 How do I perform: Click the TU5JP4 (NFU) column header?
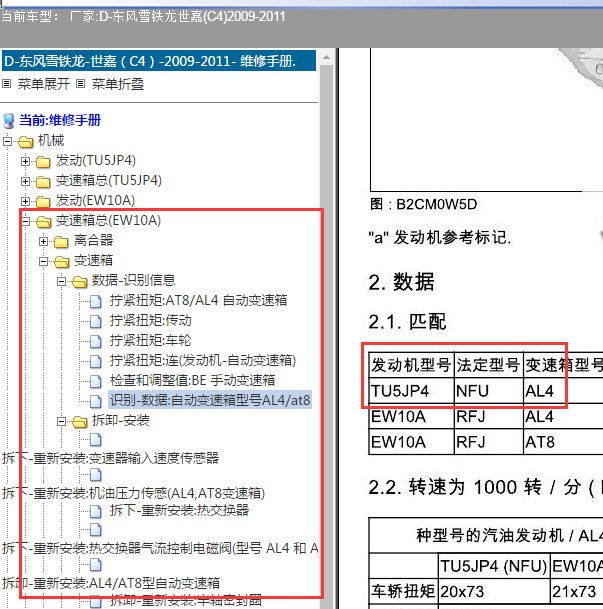(494, 567)
